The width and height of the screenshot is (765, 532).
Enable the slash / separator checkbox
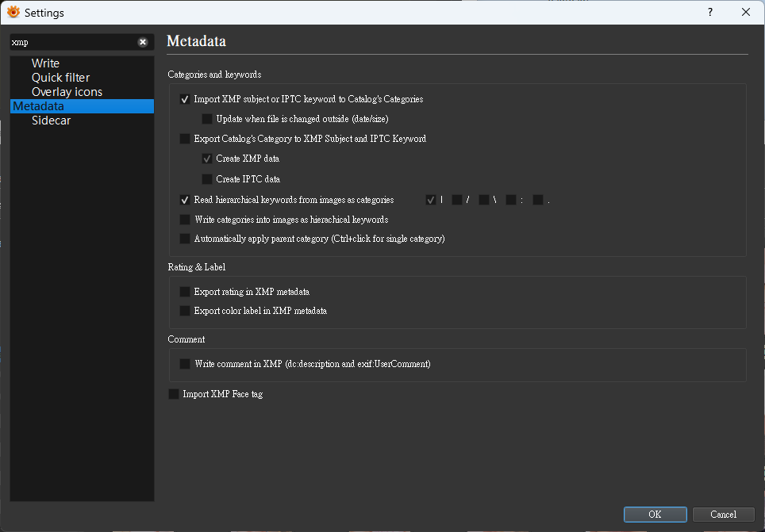(x=457, y=200)
